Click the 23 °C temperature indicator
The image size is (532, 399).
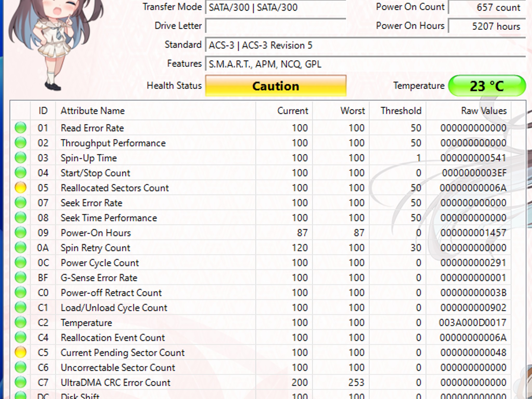pyautogui.click(x=487, y=86)
